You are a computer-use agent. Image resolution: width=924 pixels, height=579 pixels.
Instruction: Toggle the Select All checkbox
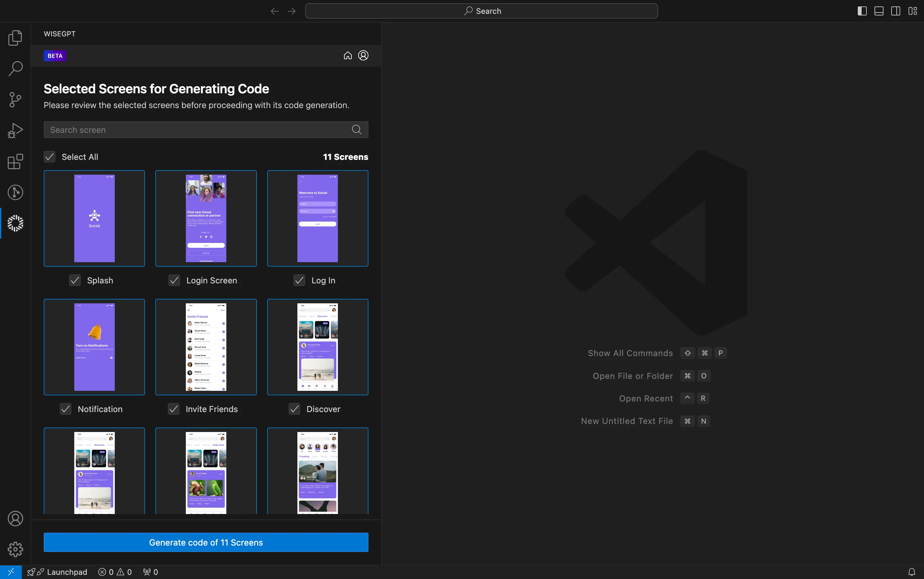click(50, 157)
